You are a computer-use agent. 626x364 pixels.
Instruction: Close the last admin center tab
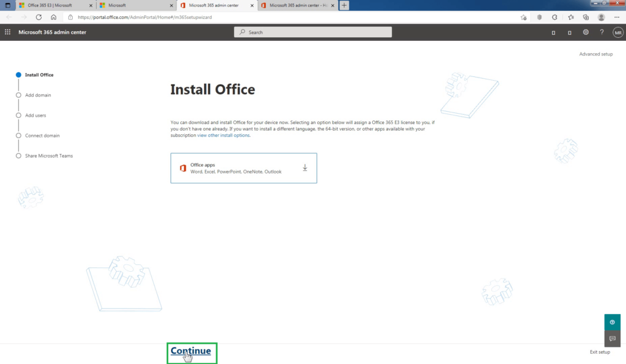coord(333,5)
